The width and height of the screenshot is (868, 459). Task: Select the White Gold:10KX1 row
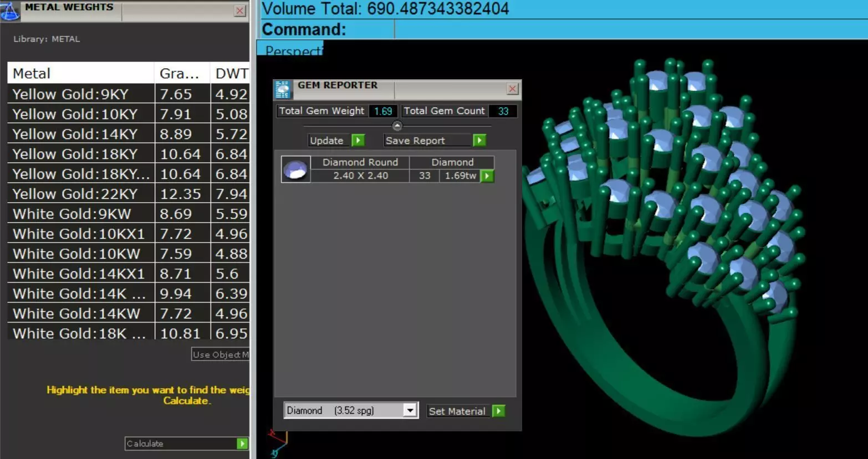pos(128,234)
